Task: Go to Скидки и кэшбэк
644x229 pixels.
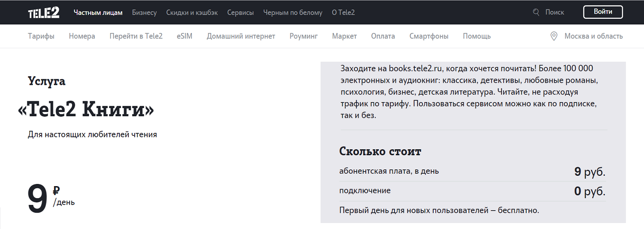Action: coord(192,12)
